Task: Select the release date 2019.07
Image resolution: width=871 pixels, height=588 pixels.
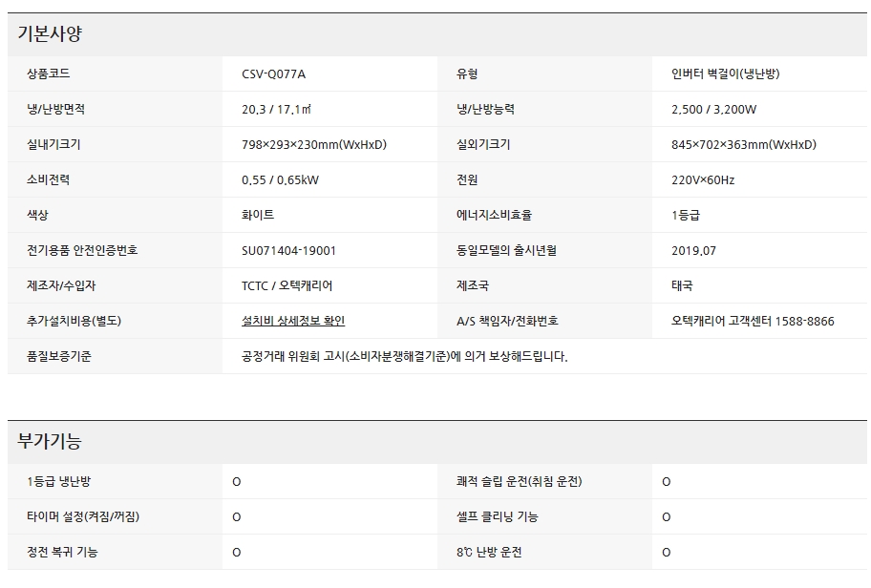Action: tap(693, 250)
